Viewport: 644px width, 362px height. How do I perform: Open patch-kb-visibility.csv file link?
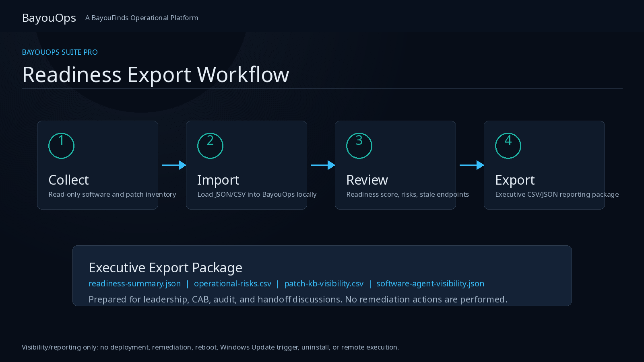coord(324,284)
